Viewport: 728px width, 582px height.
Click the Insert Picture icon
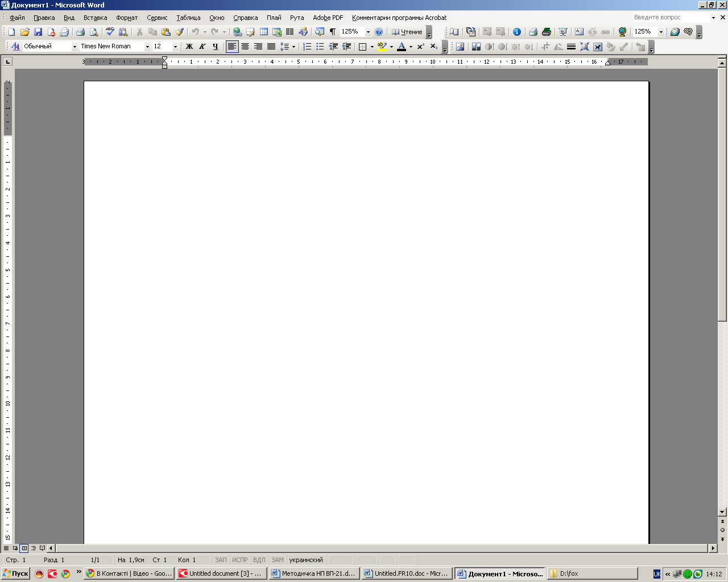(x=460, y=47)
